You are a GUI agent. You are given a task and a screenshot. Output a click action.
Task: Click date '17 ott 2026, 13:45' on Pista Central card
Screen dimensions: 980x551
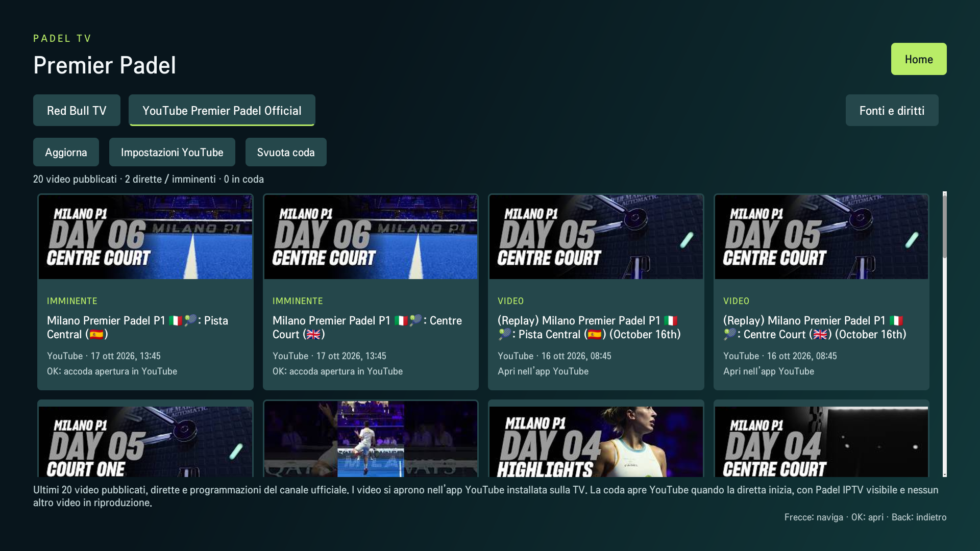pyautogui.click(x=126, y=356)
